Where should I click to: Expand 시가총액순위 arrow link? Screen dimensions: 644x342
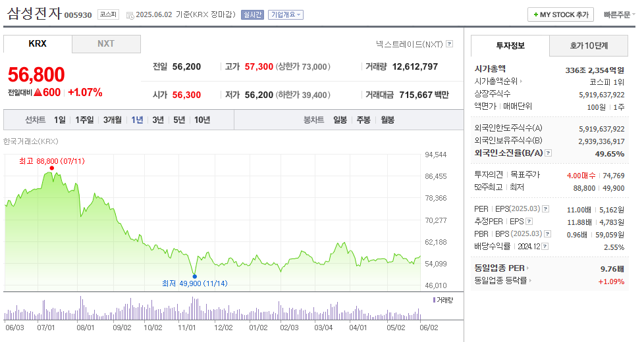click(x=498, y=81)
